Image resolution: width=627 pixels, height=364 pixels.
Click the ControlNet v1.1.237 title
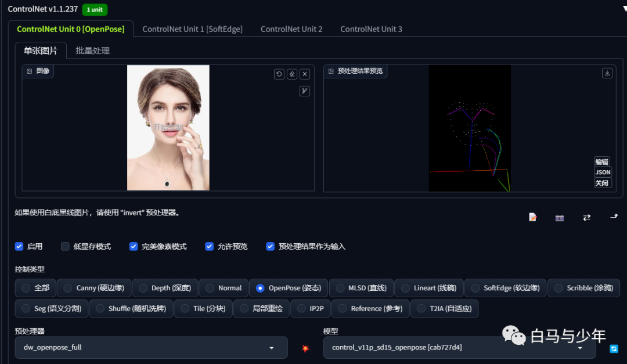pos(43,9)
